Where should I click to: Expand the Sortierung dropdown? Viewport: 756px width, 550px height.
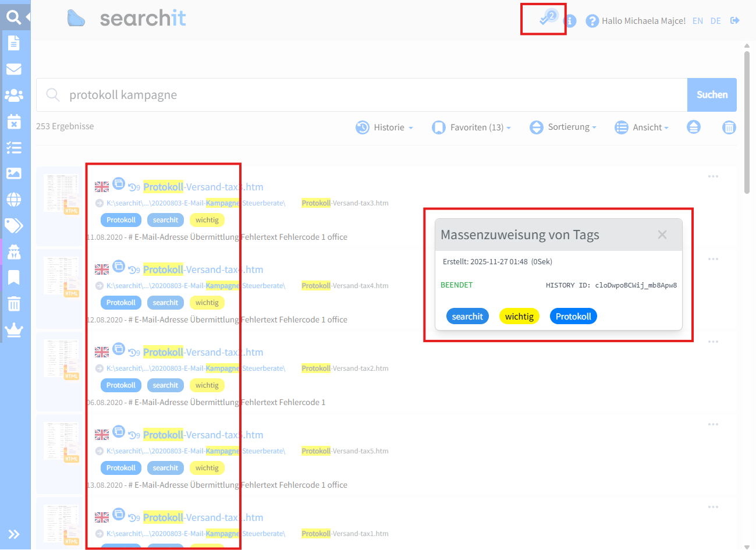tap(563, 127)
